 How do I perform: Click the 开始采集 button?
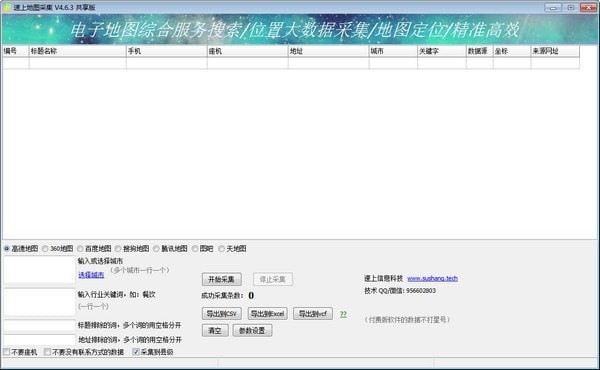click(x=222, y=279)
